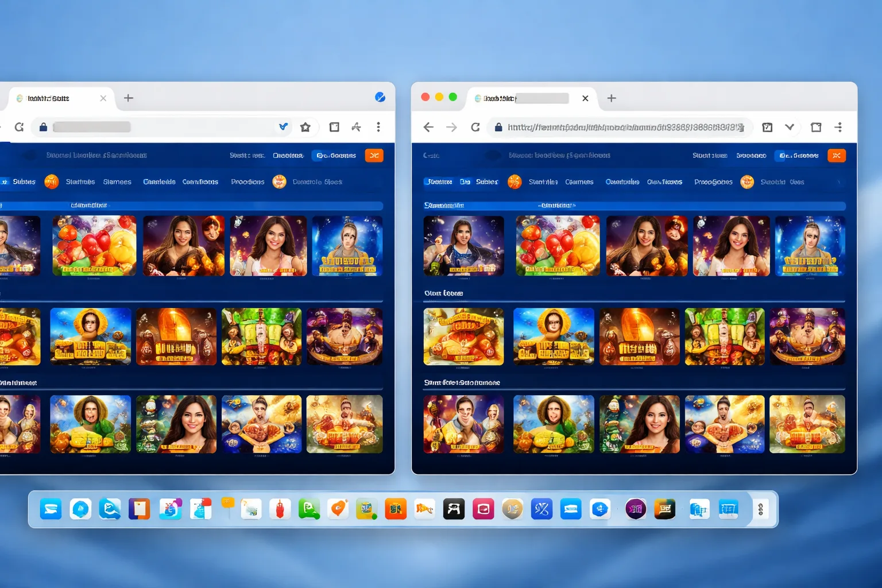
Task: Click the blue checkmark icon in the left address bar
Action: click(284, 126)
